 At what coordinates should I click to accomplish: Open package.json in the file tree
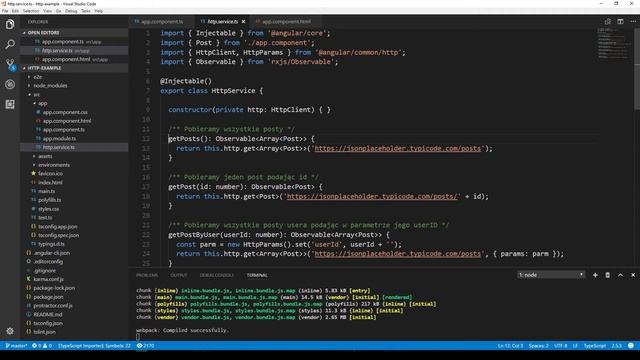tap(48, 297)
